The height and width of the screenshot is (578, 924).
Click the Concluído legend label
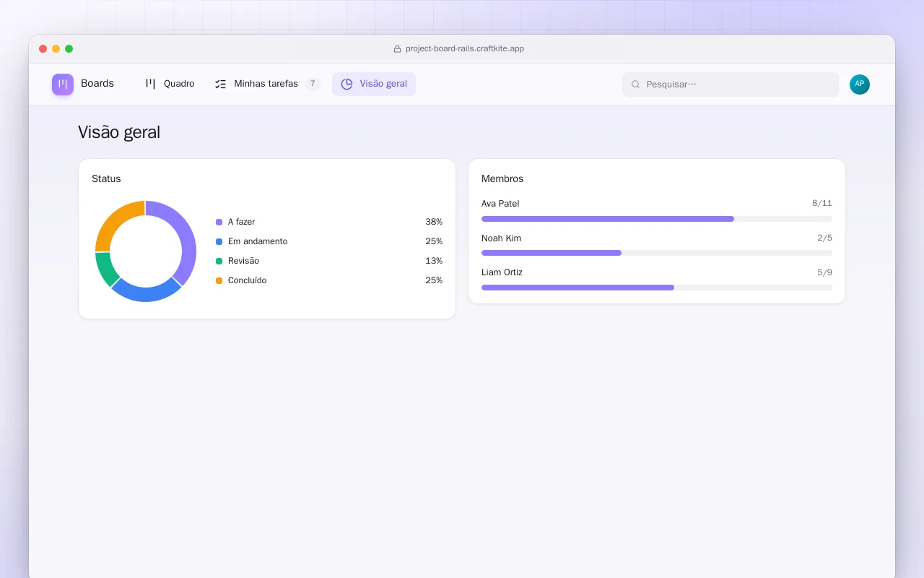pyautogui.click(x=248, y=280)
